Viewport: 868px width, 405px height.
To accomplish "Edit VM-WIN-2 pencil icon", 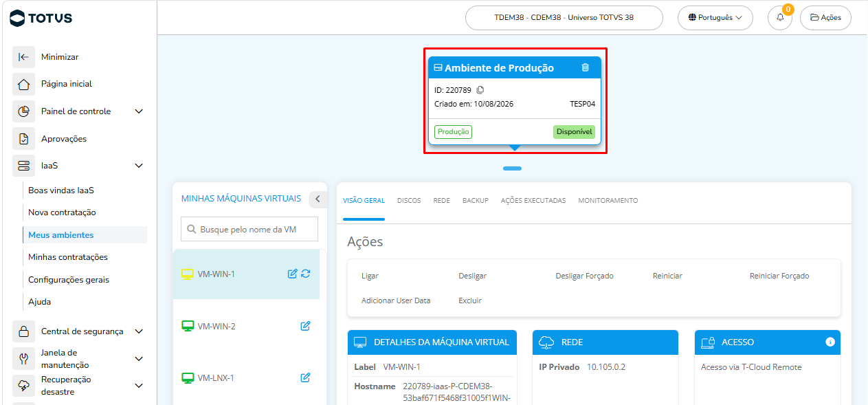I will 306,326.
